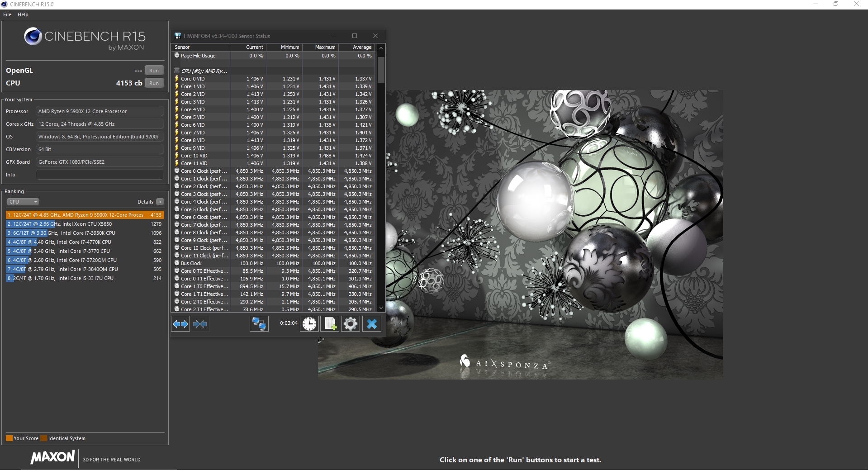The height and width of the screenshot is (470, 868).
Task: Click the collapse columns arrows icon in HWiNFO
Action: [200, 324]
